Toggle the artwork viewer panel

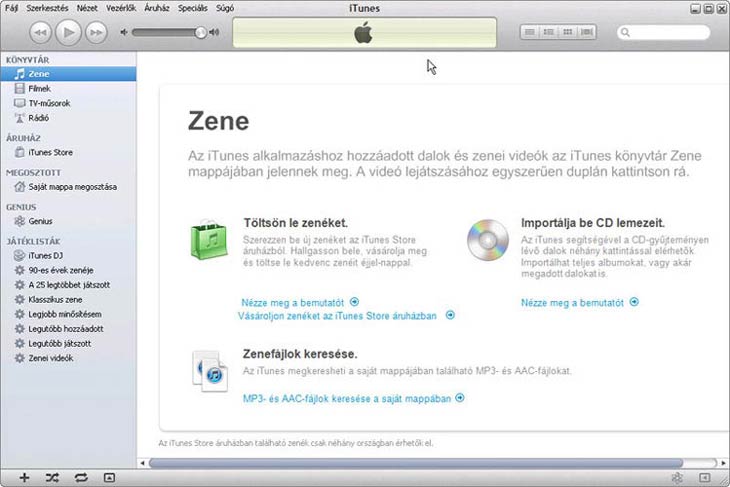coord(109,478)
